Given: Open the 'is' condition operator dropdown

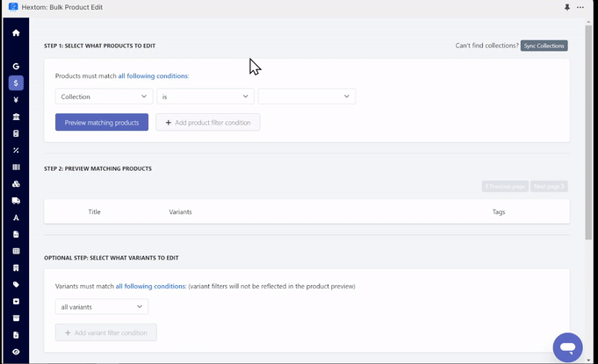Looking at the screenshot, I should [x=205, y=96].
